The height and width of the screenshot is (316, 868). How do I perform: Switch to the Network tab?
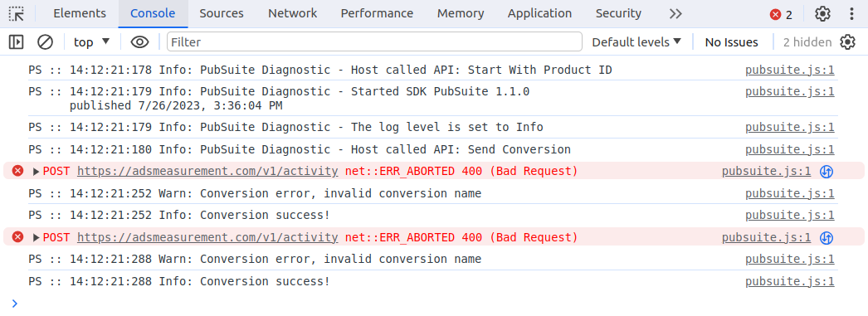pyautogui.click(x=293, y=14)
